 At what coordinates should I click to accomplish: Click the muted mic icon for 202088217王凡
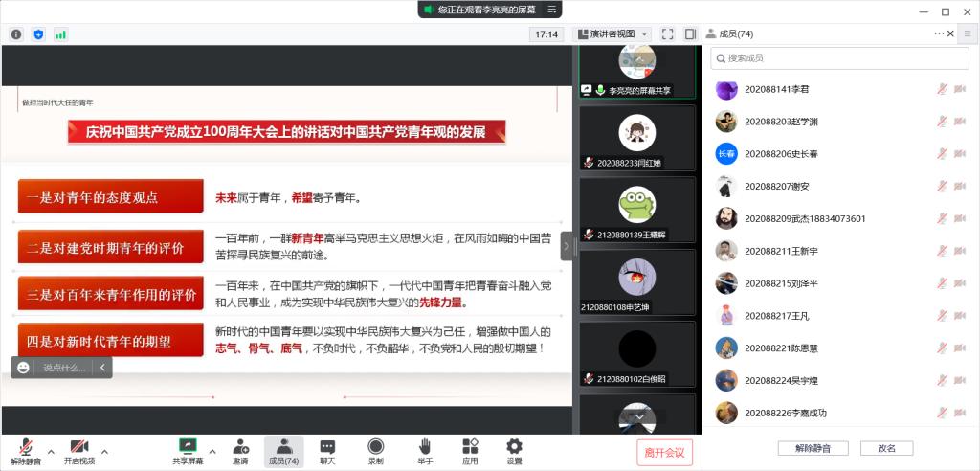(942, 316)
